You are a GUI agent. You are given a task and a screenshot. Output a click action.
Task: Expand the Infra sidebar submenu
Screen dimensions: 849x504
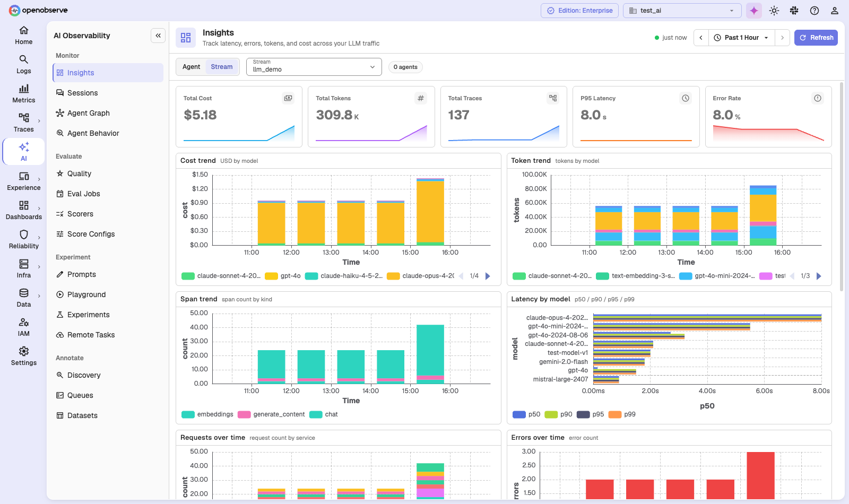pyautogui.click(x=39, y=267)
